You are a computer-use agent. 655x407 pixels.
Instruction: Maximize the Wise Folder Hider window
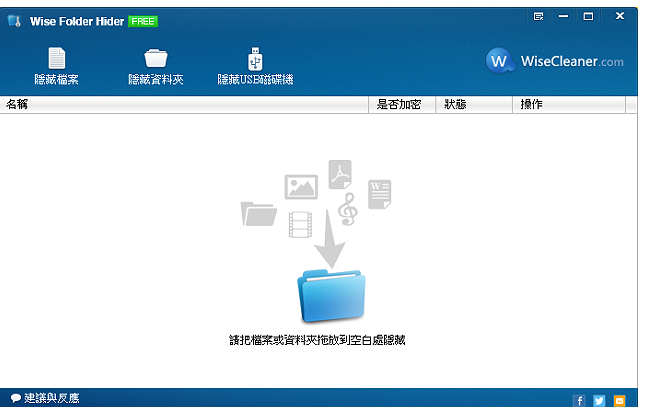(588, 16)
